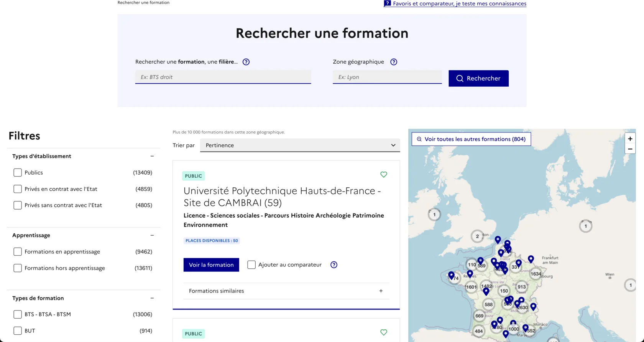Click heart icon on second PUBLIC card
644x342 pixels.
(384, 332)
